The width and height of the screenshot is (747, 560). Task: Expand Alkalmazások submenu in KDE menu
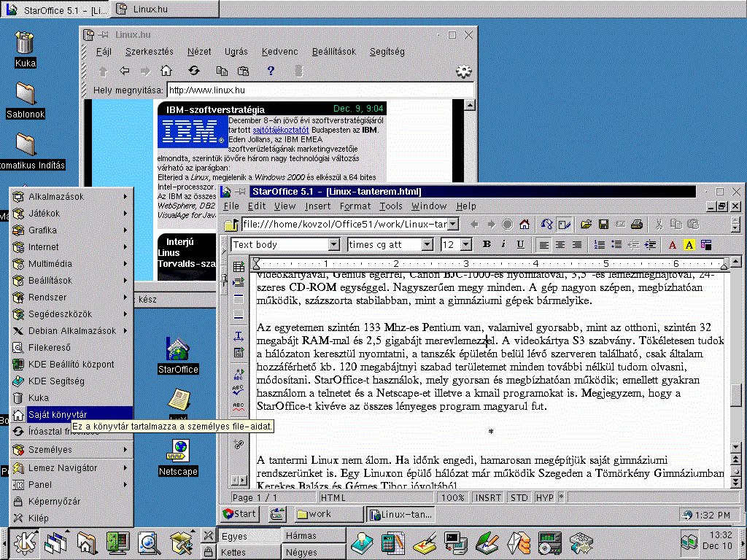[x=72, y=197]
